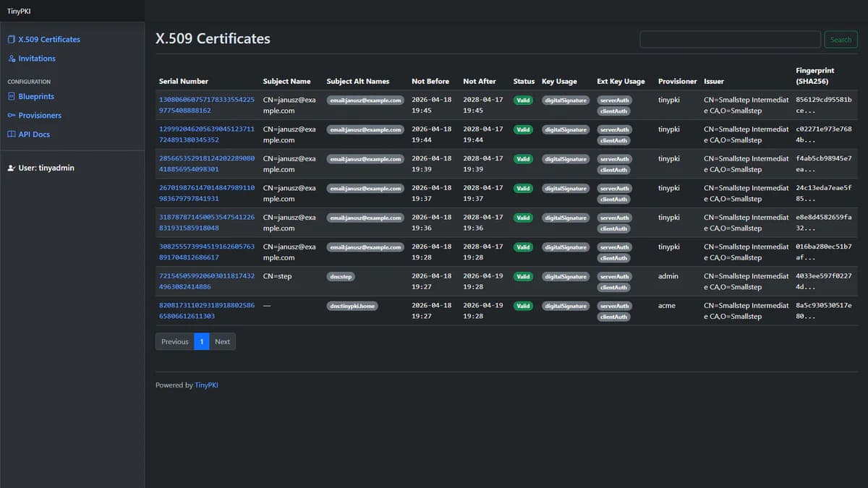Click the clientAuth badge on the admin certificate
The height and width of the screenshot is (488, 868).
point(614,287)
